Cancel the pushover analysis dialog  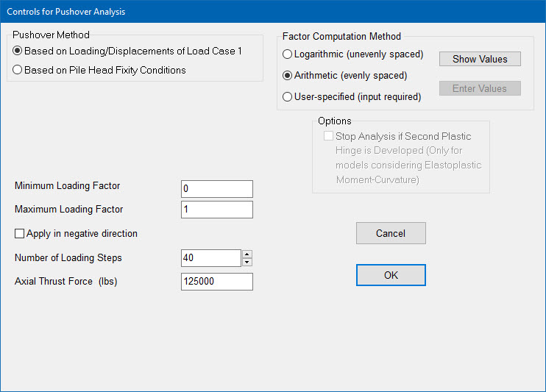click(391, 233)
